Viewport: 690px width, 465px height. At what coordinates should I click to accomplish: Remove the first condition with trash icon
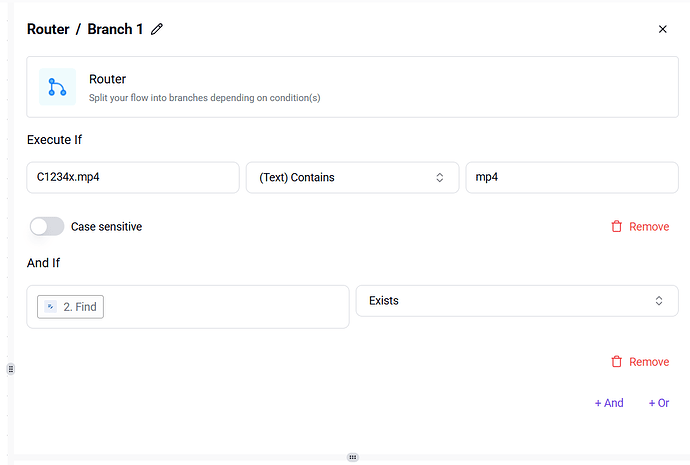pyautogui.click(x=617, y=227)
